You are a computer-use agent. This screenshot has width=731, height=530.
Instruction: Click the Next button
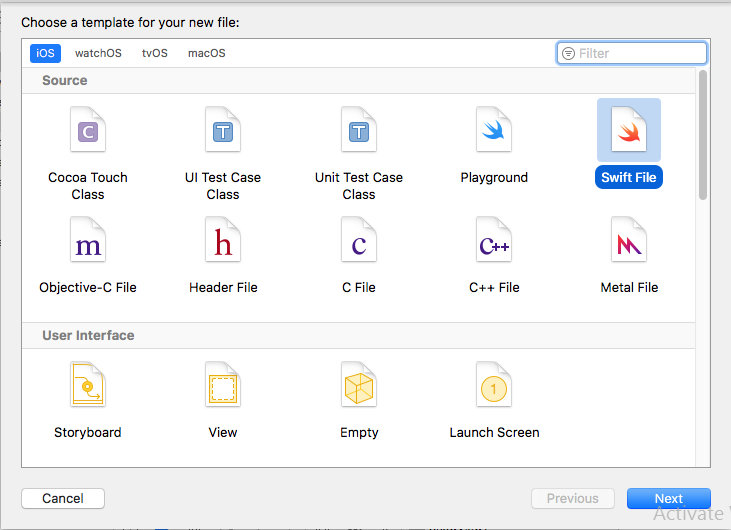[x=669, y=498]
